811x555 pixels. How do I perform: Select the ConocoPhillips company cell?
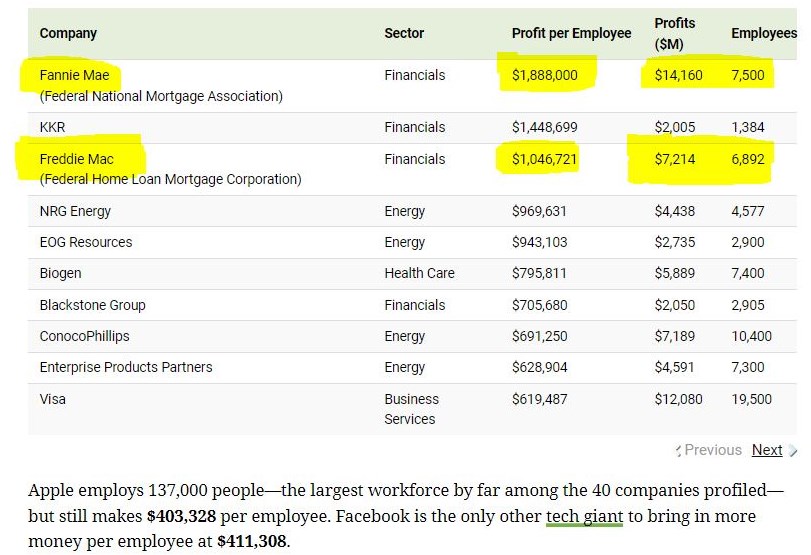pos(84,336)
